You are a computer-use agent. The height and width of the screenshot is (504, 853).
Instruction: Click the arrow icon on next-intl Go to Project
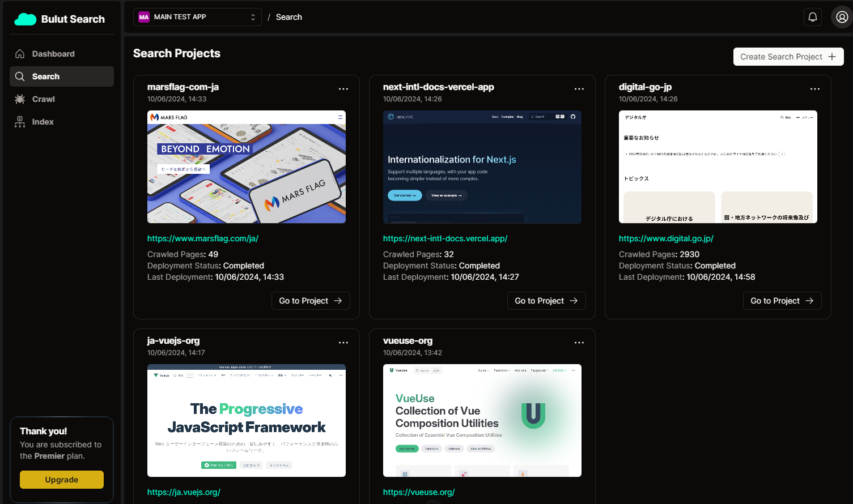click(574, 301)
